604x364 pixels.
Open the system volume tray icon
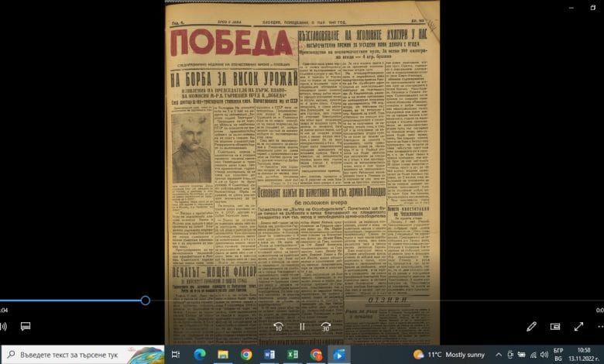(544, 355)
